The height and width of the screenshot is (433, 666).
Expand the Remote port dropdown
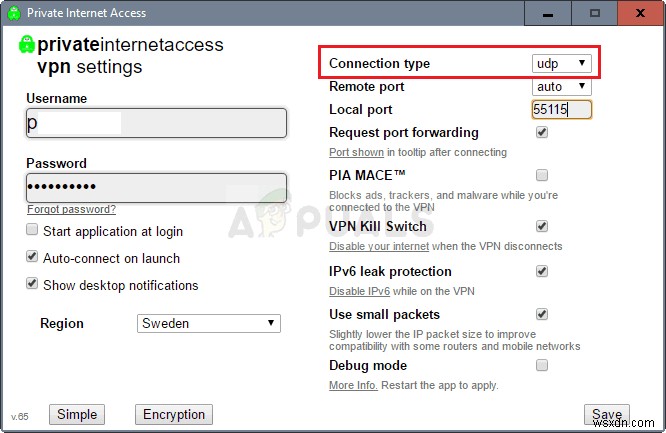click(561, 87)
